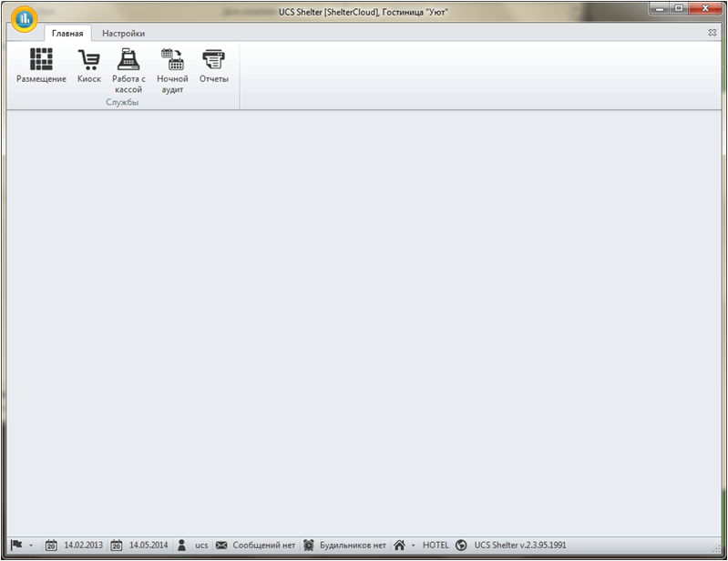Start Ночной аудит
This screenshot has width=728, height=561.
click(x=172, y=70)
